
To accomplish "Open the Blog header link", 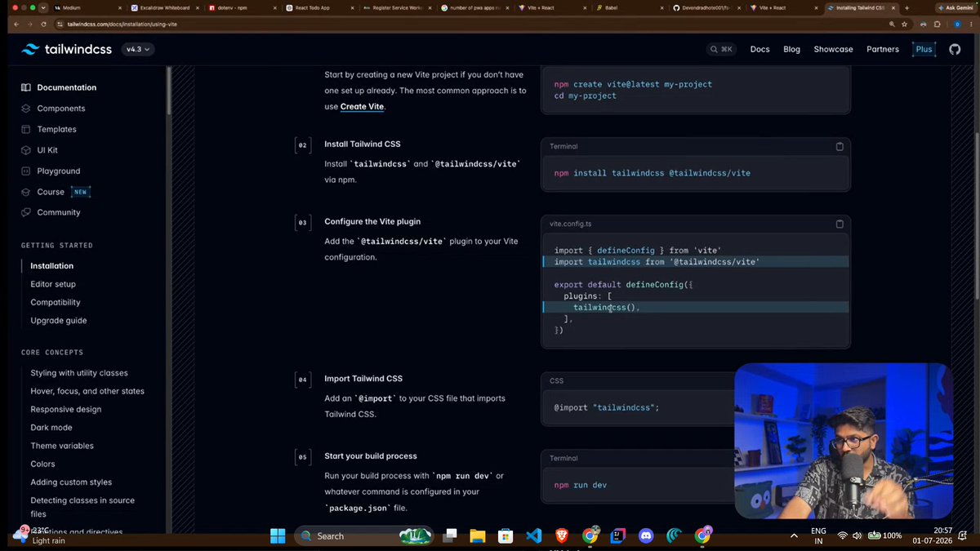I will pos(791,49).
